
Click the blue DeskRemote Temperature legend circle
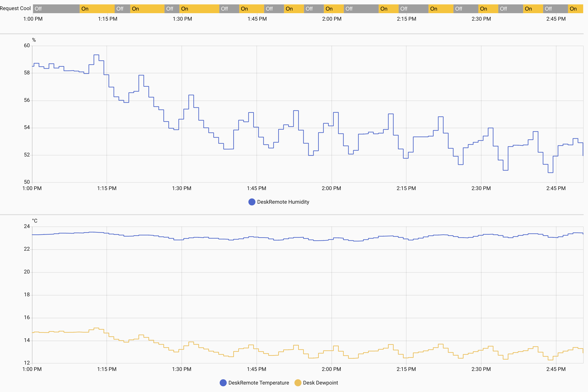(223, 383)
